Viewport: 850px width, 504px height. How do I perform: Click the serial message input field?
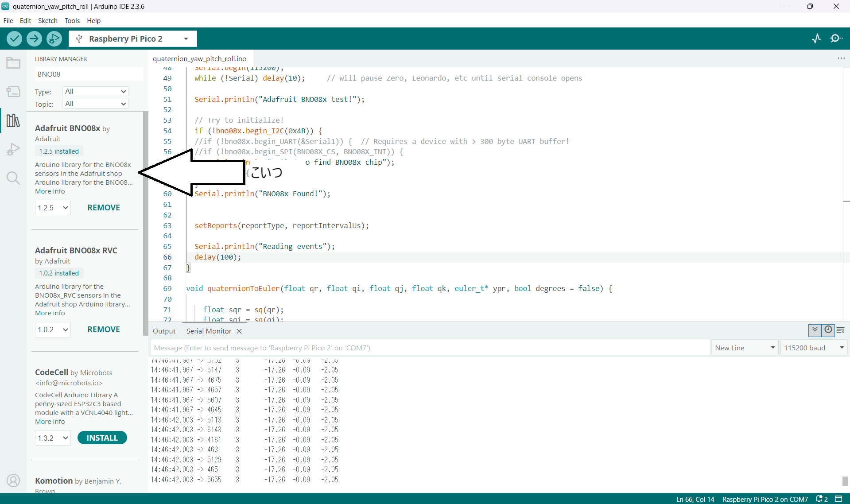pyautogui.click(x=430, y=348)
